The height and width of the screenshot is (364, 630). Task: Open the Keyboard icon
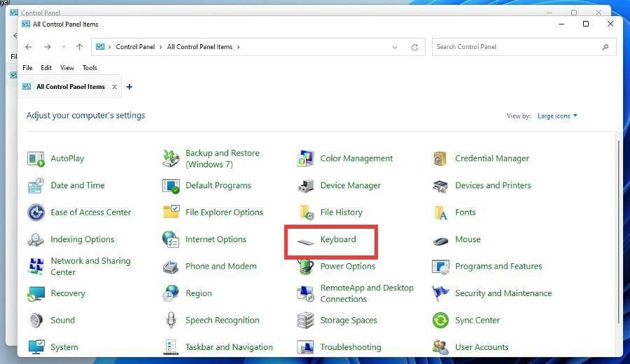[x=305, y=241]
